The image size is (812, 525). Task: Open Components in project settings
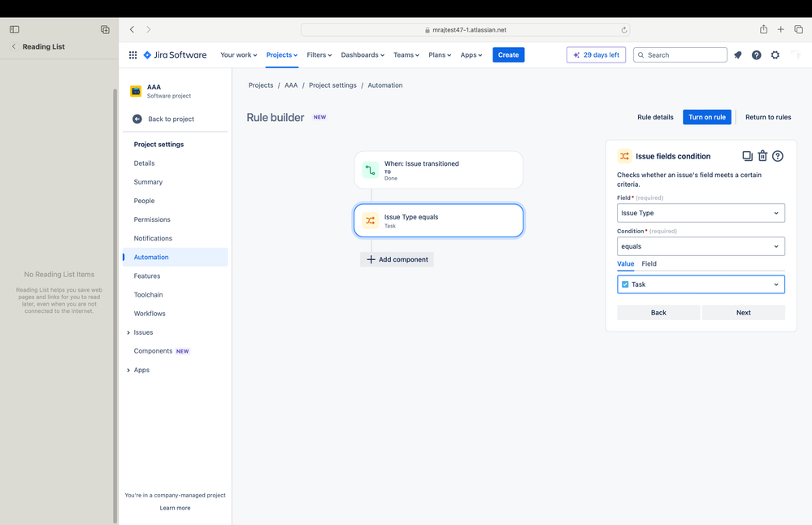[x=153, y=351]
